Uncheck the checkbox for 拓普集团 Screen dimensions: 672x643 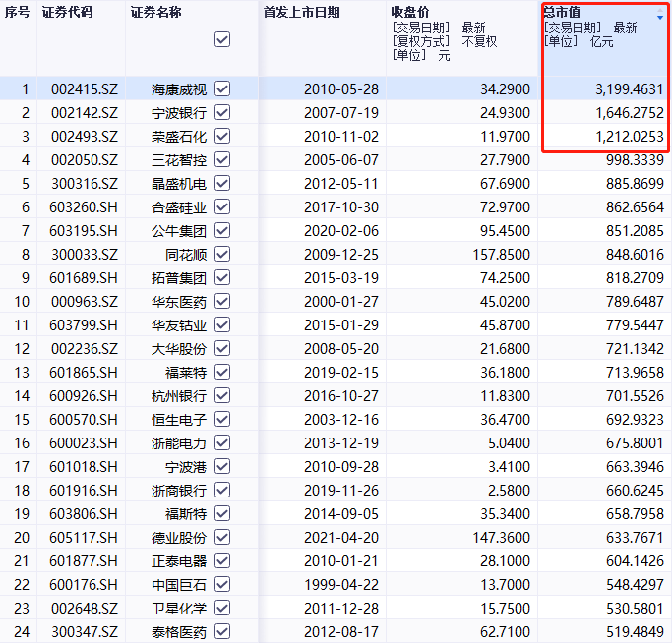222,277
